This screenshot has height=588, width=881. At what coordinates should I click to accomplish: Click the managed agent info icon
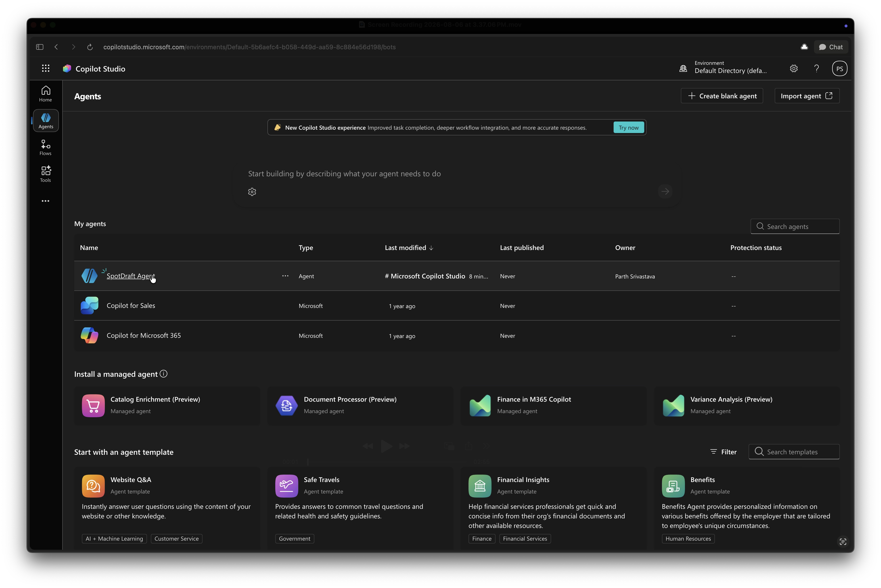point(164,374)
